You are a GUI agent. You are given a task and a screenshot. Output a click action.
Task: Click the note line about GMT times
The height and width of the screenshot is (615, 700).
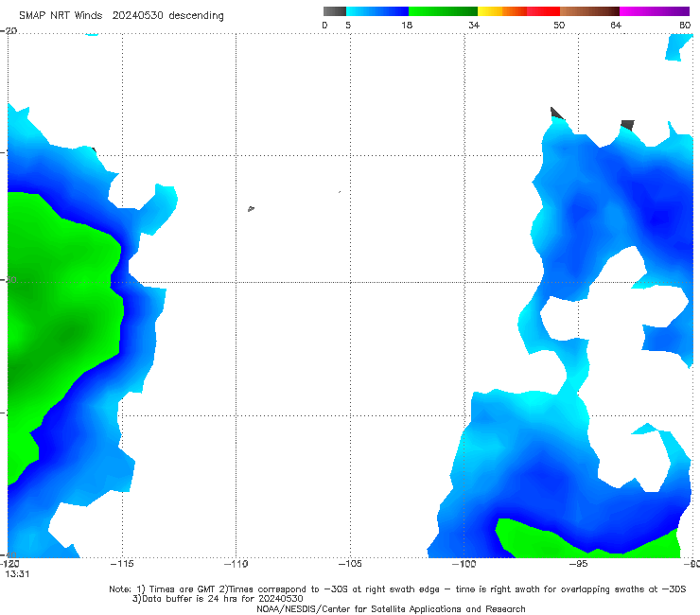tap(397, 589)
